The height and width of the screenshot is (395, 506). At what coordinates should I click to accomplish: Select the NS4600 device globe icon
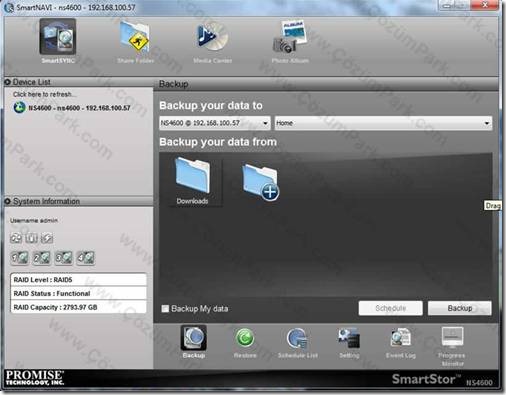20,108
